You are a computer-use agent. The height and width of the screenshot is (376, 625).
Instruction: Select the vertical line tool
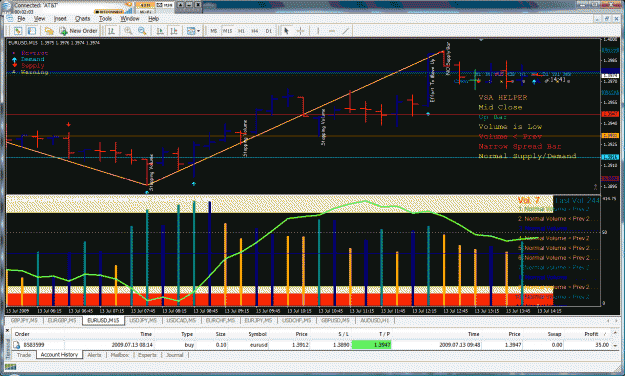pyautogui.click(x=318, y=31)
